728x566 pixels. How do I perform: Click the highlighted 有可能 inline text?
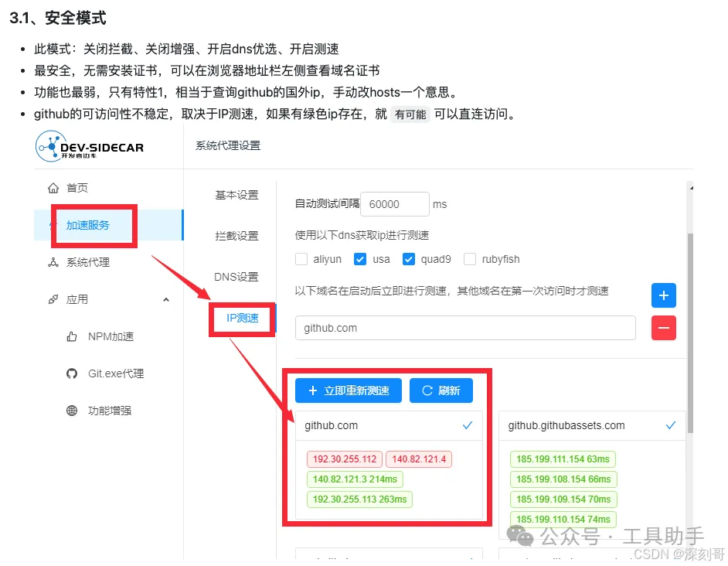click(x=410, y=114)
